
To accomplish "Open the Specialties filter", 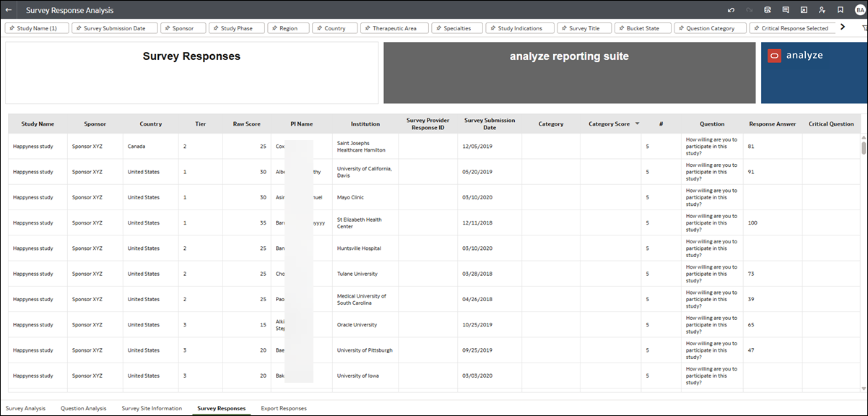I will (457, 28).
